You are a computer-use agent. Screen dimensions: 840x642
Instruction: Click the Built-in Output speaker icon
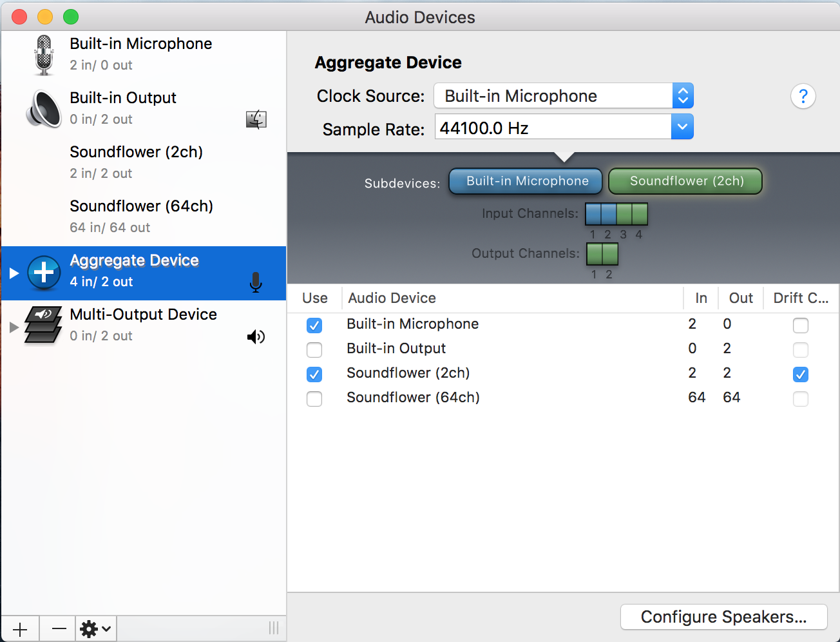43,109
